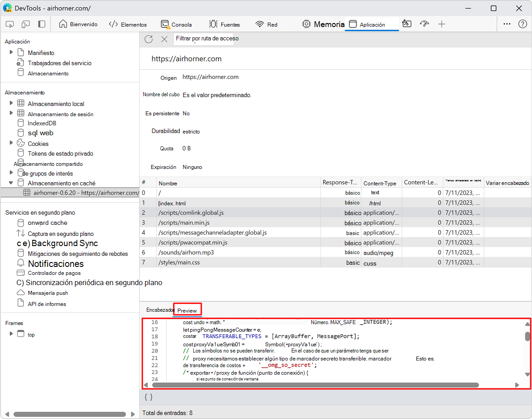Viewport: 532px width, 419px height.
Task: Click the CSS overview tool icon
Action: click(407, 24)
